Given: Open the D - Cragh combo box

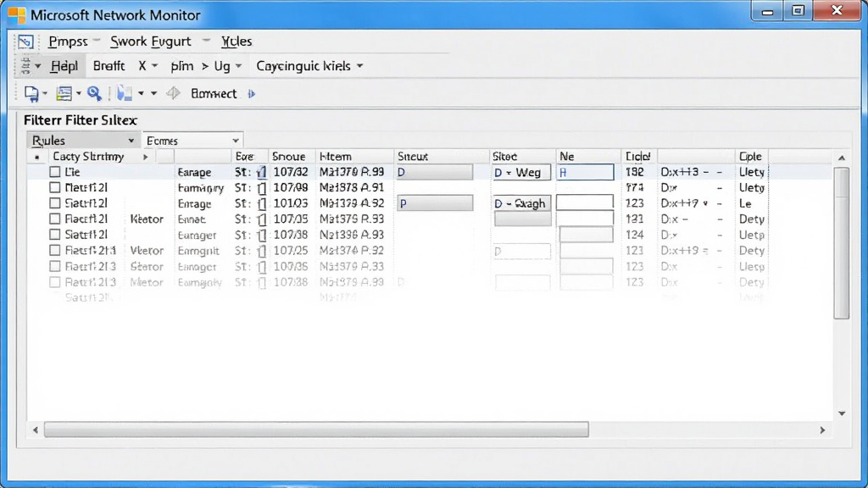Looking at the screenshot, I should pyautogui.click(x=521, y=203).
